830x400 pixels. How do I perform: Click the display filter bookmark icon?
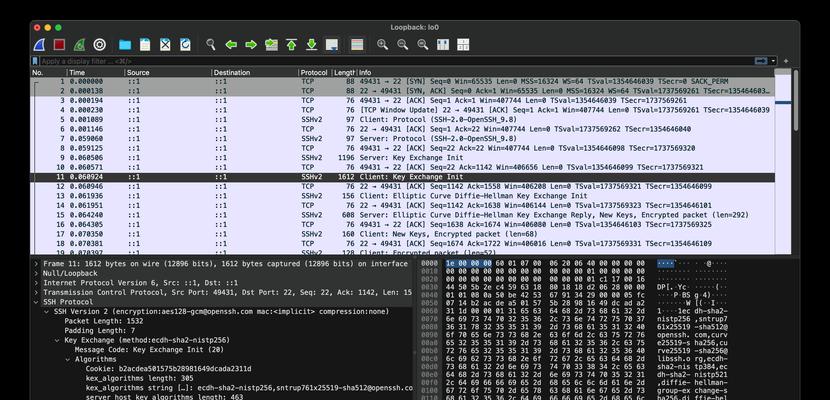pyautogui.click(x=35, y=61)
